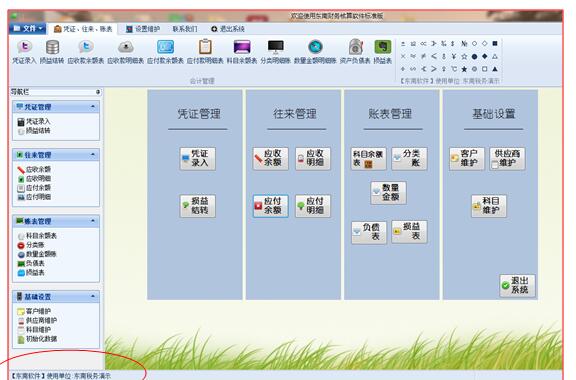
Task: Open 应收明细 in the sidebar
Action: [34, 179]
